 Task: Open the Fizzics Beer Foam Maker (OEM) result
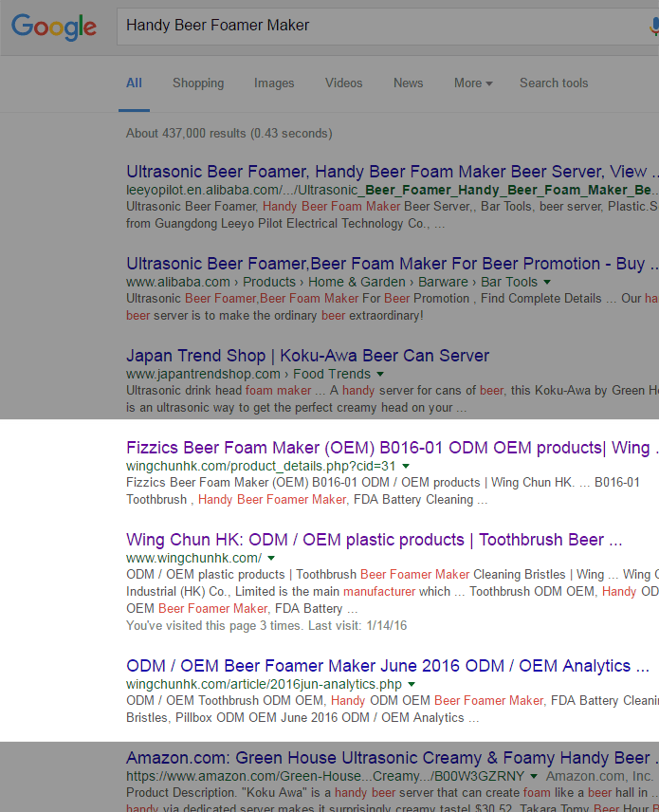coord(393,448)
